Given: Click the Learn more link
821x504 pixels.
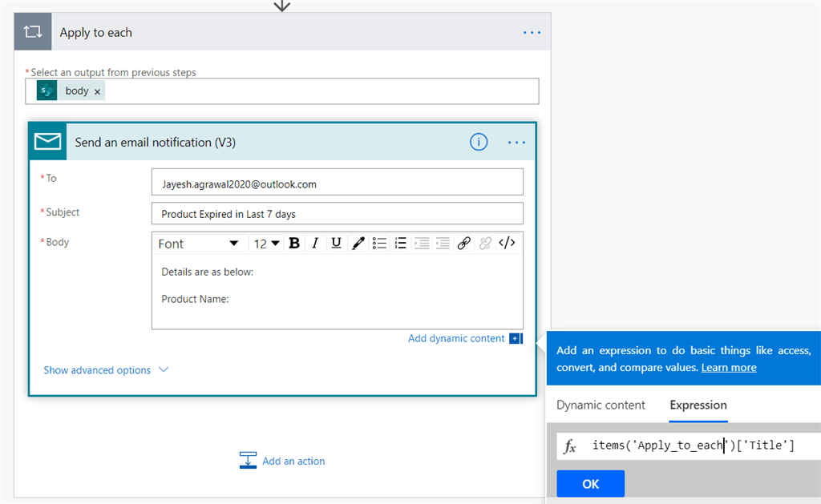Looking at the screenshot, I should pos(729,367).
